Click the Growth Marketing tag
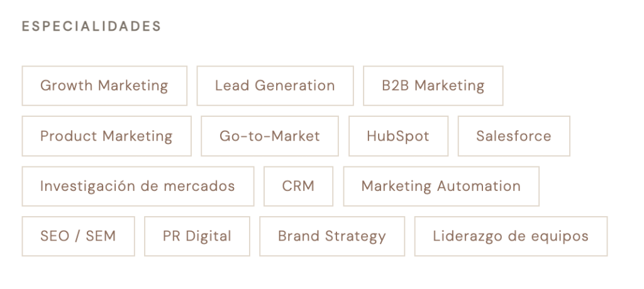Viewport: 644px width, 289px height. click(x=104, y=85)
